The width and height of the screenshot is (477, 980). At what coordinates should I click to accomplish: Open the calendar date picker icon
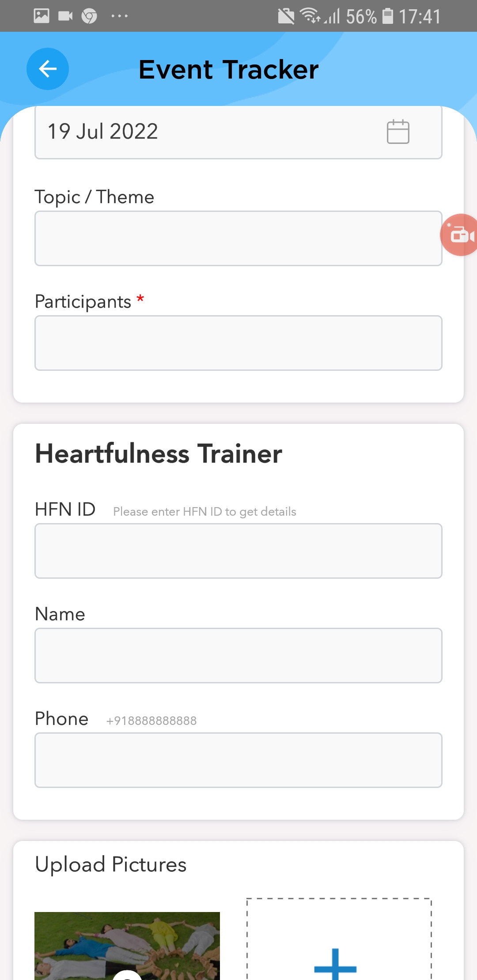click(398, 132)
